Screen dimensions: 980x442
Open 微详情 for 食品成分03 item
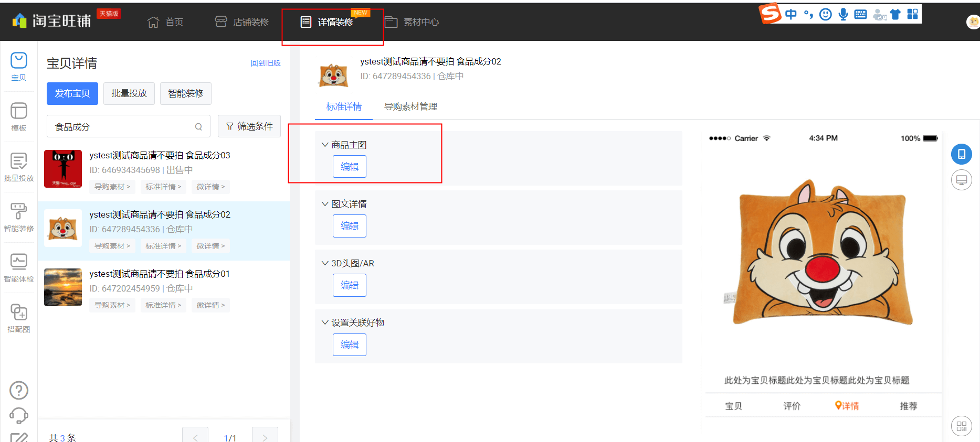[210, 187]
